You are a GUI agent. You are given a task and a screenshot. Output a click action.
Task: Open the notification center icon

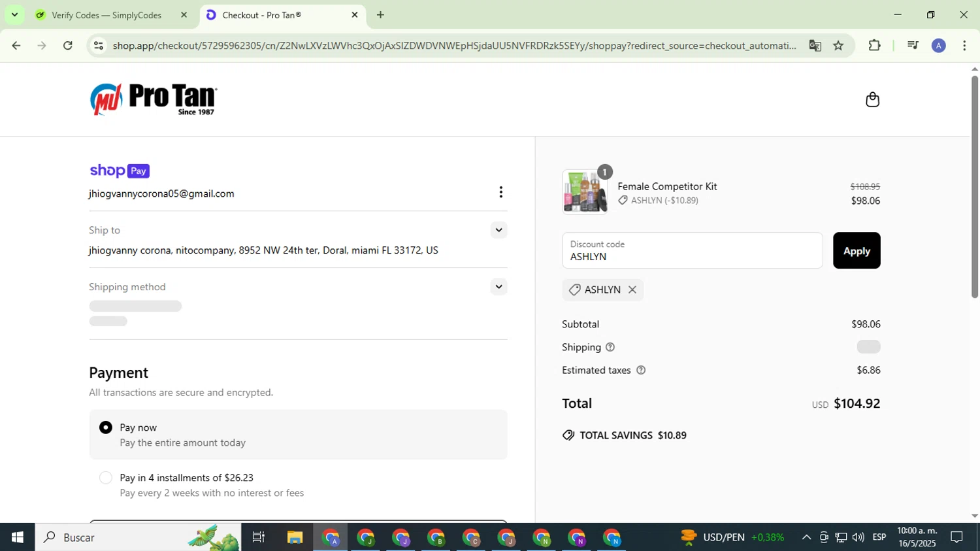(956, 537)
